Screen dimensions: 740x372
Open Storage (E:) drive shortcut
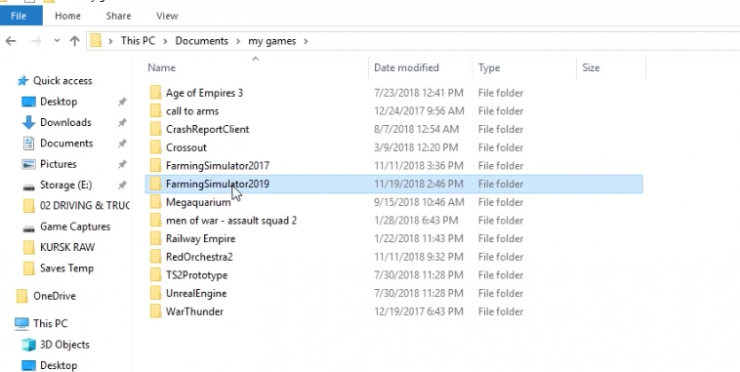(66, 185)
